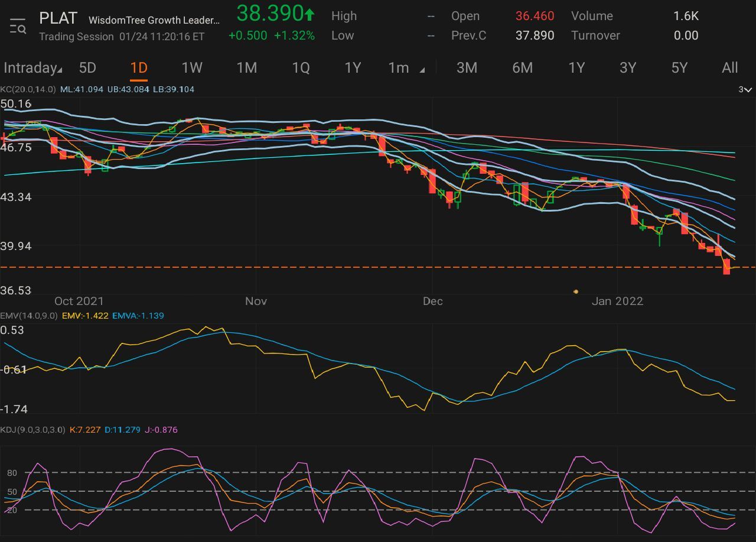This screenshot has height=542, width=756.
Task: Open the stock search list icon
Action: click(x=18, y=26)
